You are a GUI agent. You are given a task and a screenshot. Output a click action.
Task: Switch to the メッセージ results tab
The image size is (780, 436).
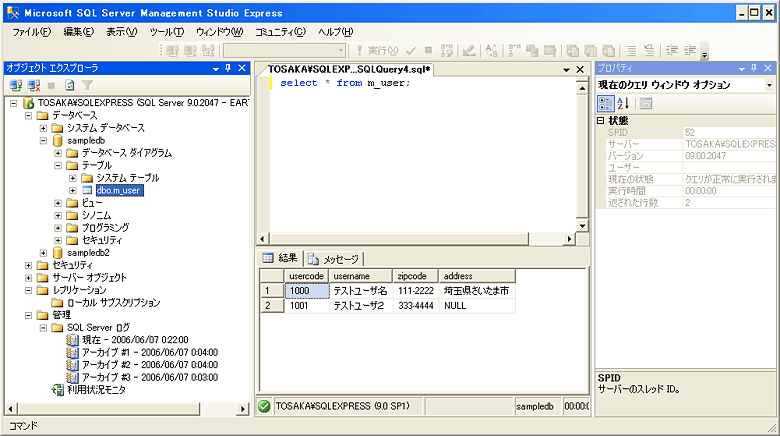[x=334, y=259]
